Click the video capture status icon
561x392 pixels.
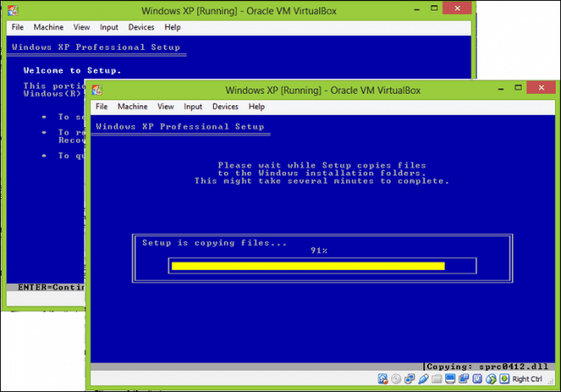(x=464, y=379)
